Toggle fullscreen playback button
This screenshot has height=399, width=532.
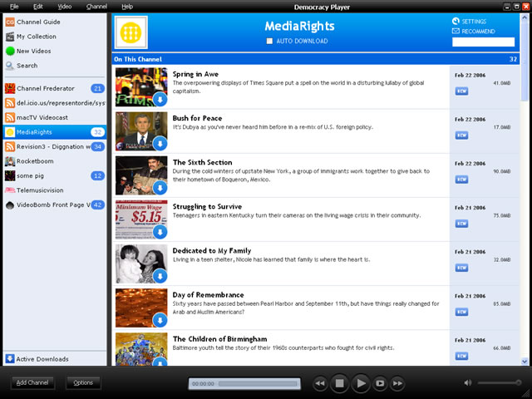(x=380, y=384)
